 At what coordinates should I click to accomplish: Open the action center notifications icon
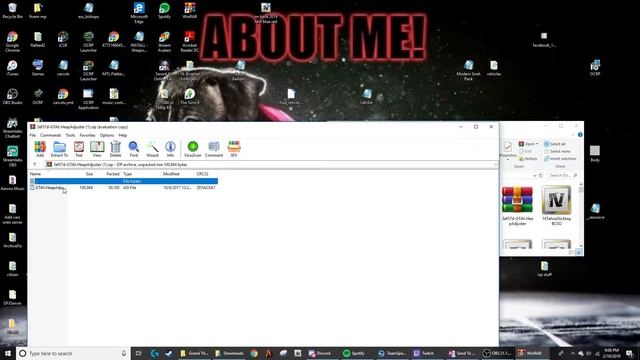click(x=629, y=353)
